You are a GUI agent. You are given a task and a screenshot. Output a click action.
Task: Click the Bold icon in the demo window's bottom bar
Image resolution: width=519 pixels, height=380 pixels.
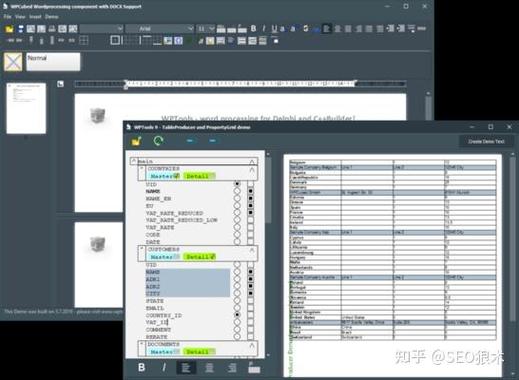pyautogui.click(x=141, y=367)
